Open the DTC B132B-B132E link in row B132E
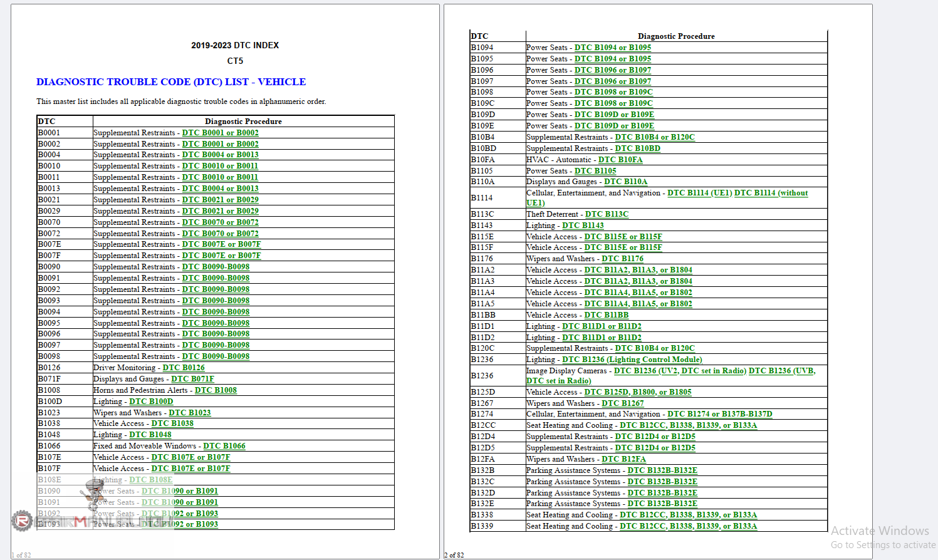 [x=662, y=504]
